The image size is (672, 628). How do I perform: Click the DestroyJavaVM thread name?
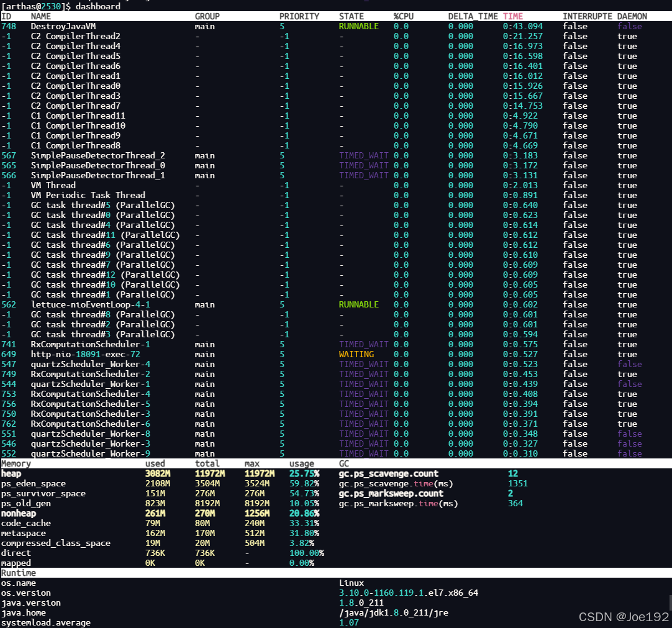(x=63, y=26)
